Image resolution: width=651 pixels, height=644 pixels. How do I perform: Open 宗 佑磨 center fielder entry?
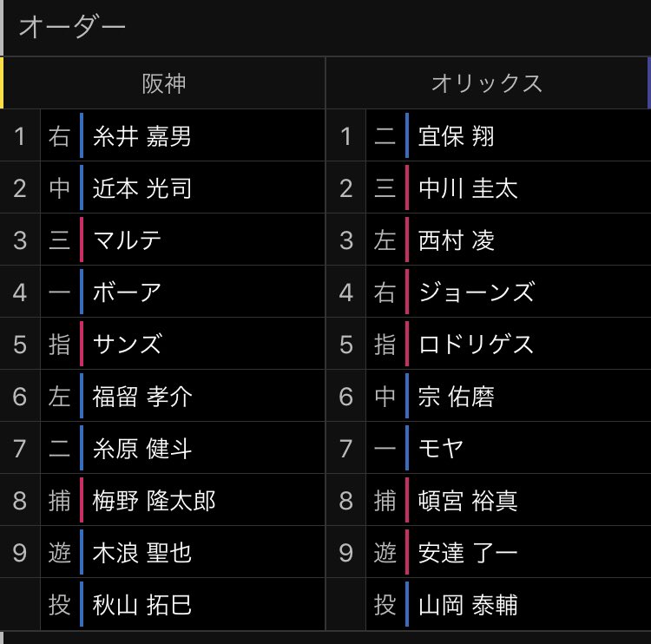click(489, 396)
